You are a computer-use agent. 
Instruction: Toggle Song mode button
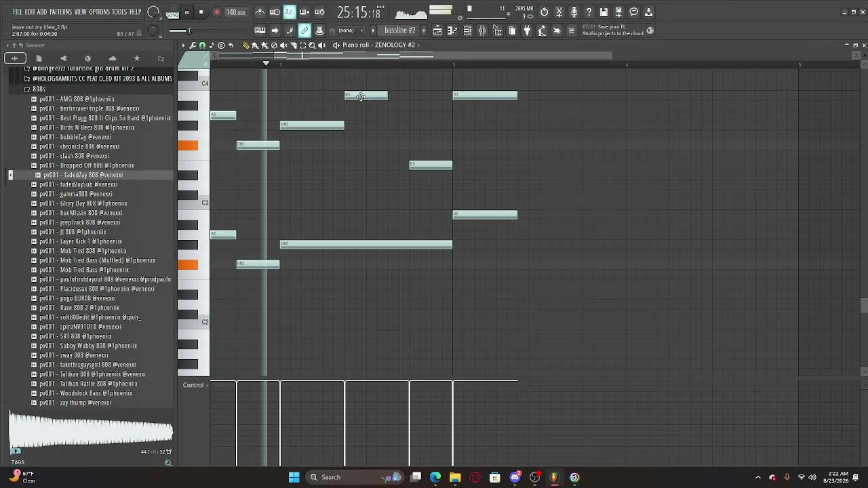pyautogui.click(x=172, y=14)
